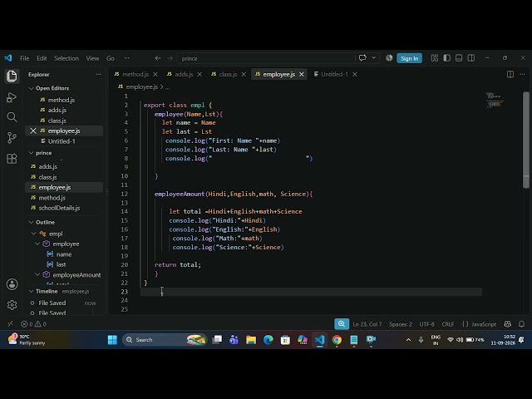Open the remote window indicator
This screenshot has width=532, height=399.
10,324
